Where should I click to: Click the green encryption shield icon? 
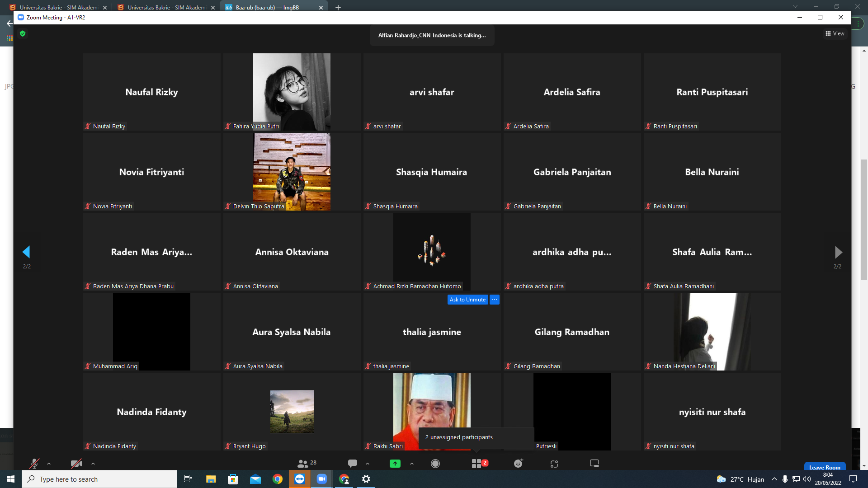pos(23,33)
